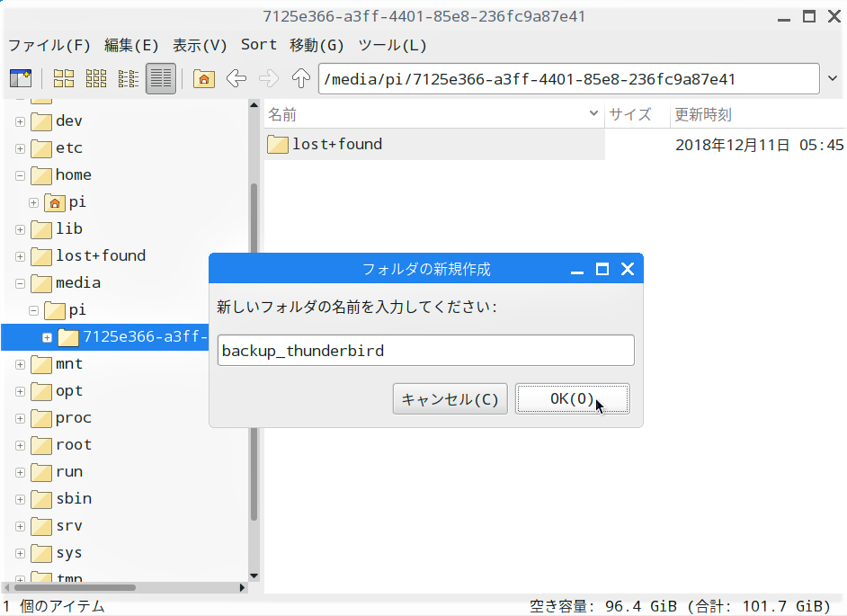Open 移動(G) menu
The width and height of the screenshot is (847, 616).
317,45
